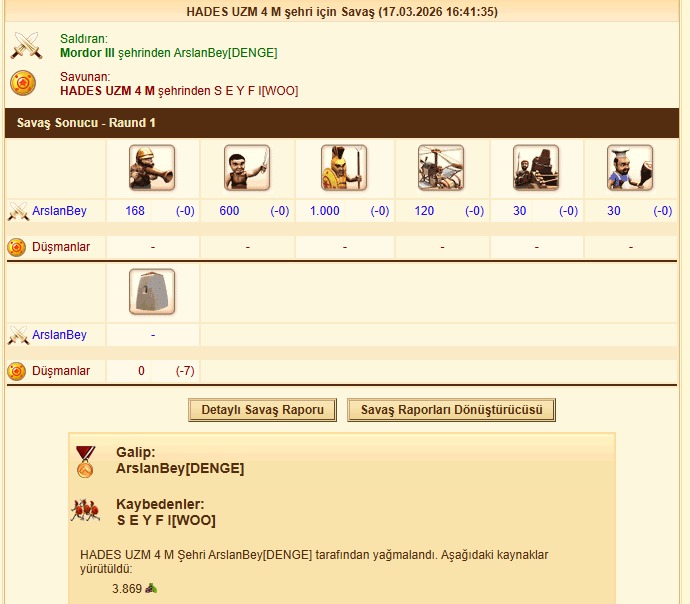Click the gyrocopter unit icon

click(x=441, y=168)
